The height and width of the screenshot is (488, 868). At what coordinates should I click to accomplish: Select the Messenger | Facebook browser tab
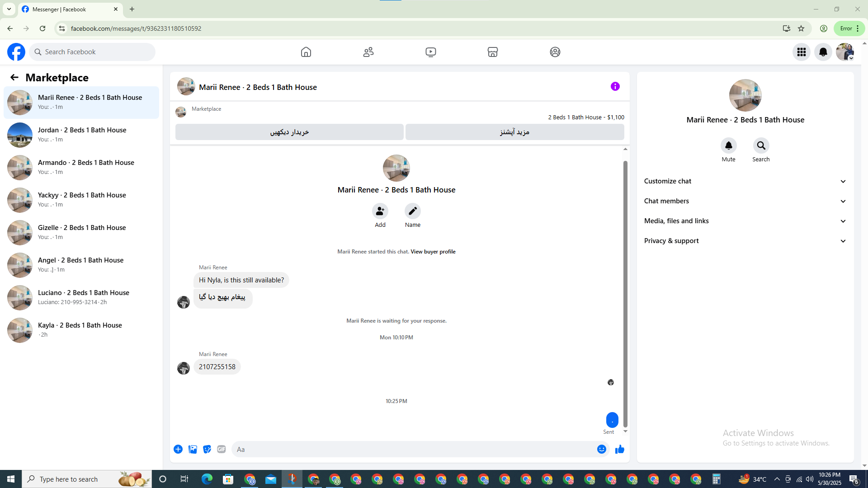[70, 9]
